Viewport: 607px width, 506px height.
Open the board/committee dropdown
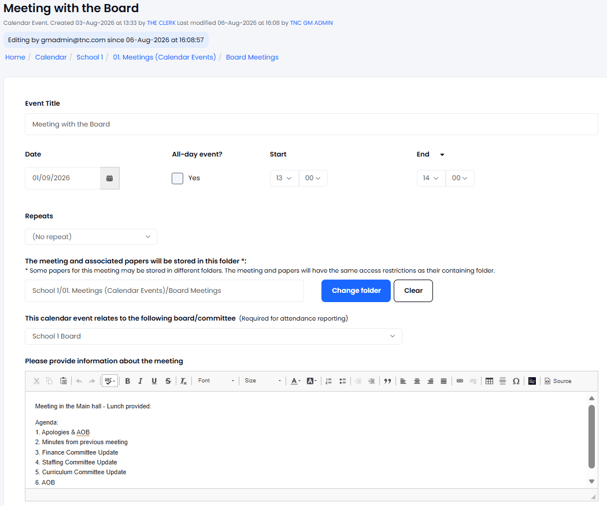[x=214, y=336]
